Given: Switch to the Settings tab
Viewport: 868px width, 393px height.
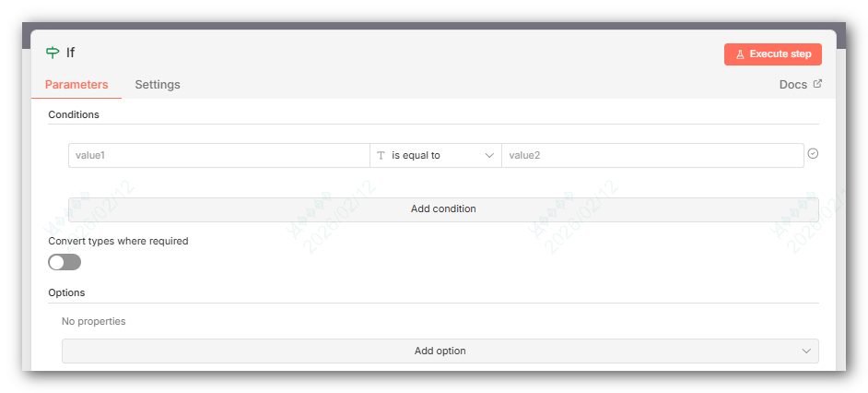Looking at the screenshot, I should [158, 84].
